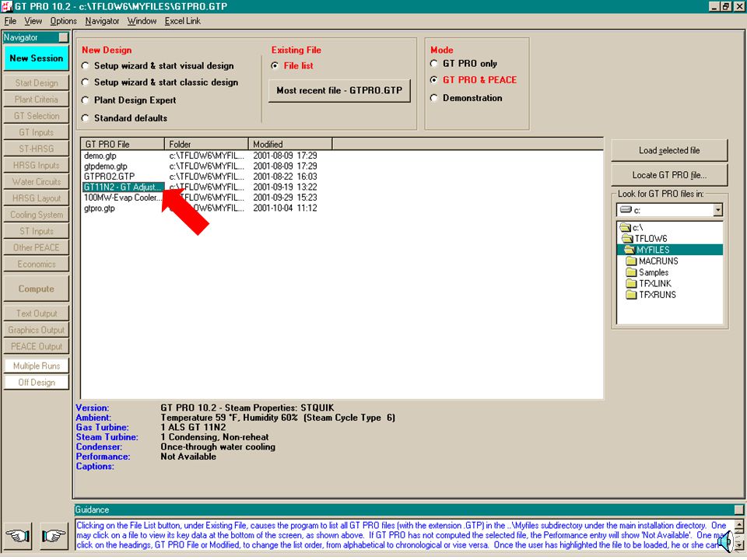Select gtpdemo.gtp in the file list
The width and height of the screenshot is (747, 560).
106,166
